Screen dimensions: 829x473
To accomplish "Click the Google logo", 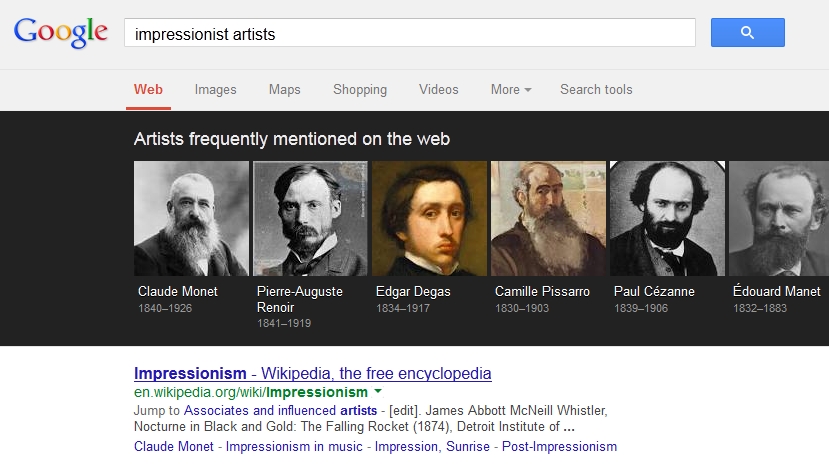I will tap(60, 32).
